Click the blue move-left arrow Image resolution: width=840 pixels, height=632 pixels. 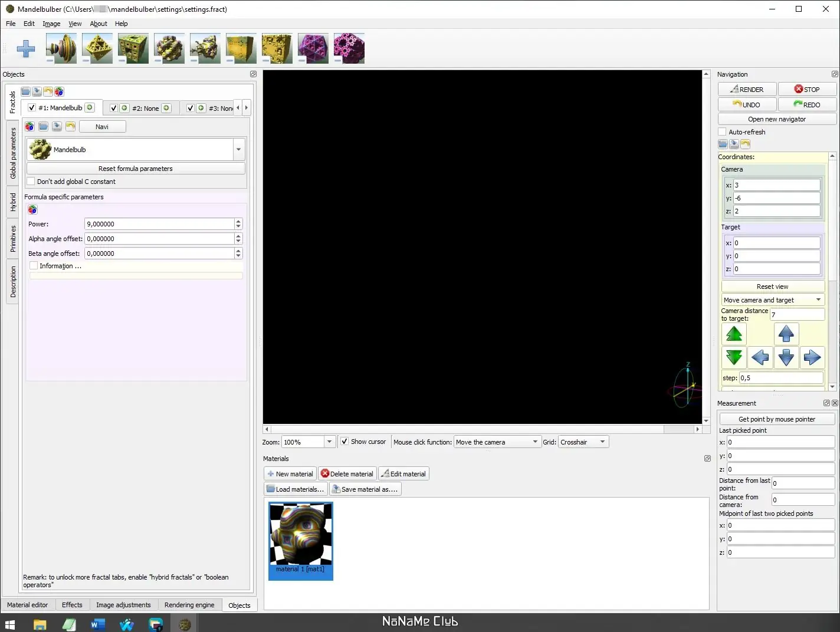click(760, 357)
